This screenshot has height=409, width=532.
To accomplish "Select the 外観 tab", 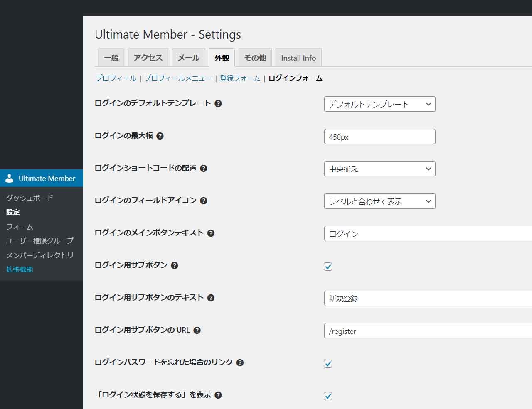I will pos(222,58).
